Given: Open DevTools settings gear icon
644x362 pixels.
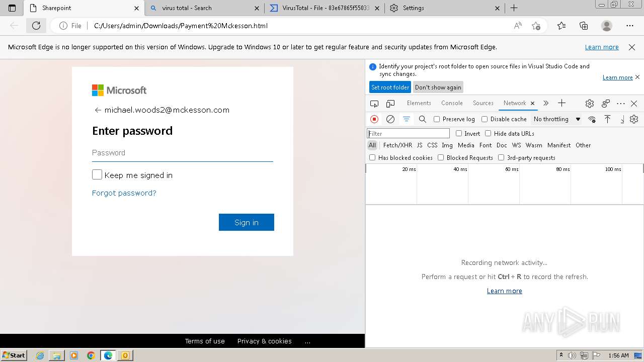Looking at the screenshot, I should click(x=590, y=104).
